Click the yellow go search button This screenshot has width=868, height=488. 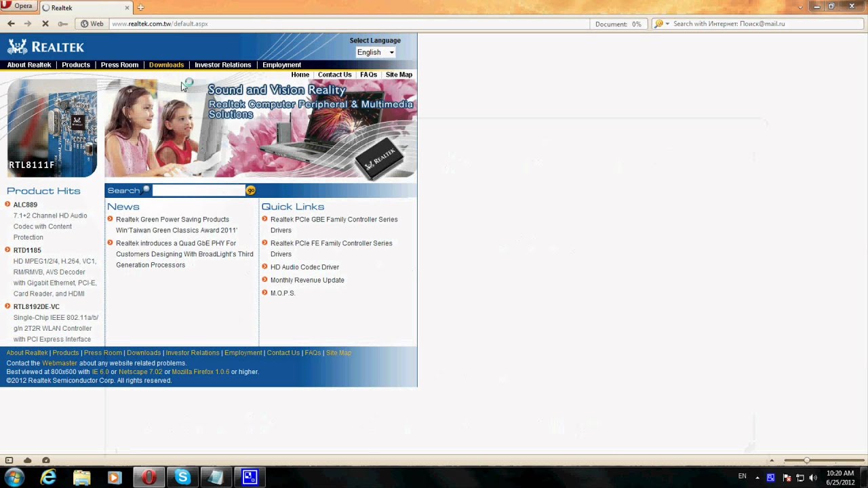tap(251, 190)
